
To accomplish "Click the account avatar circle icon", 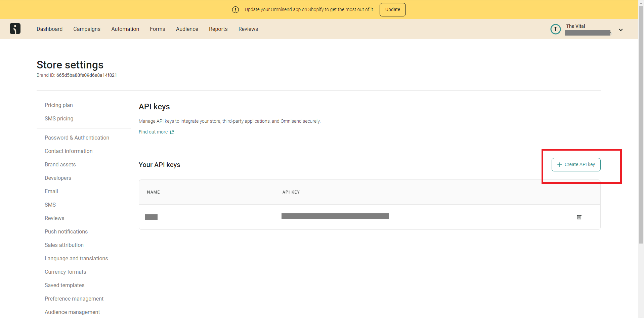I will 555,29.
